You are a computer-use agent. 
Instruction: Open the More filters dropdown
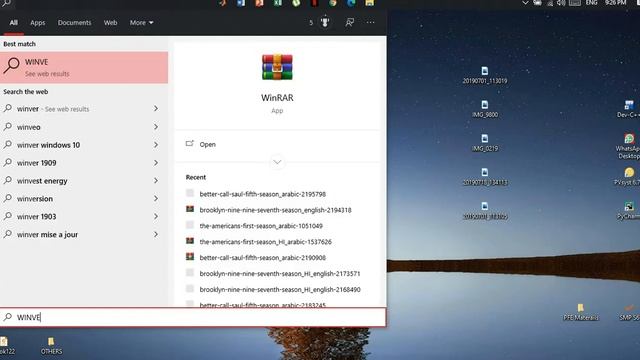pos(141,23)
